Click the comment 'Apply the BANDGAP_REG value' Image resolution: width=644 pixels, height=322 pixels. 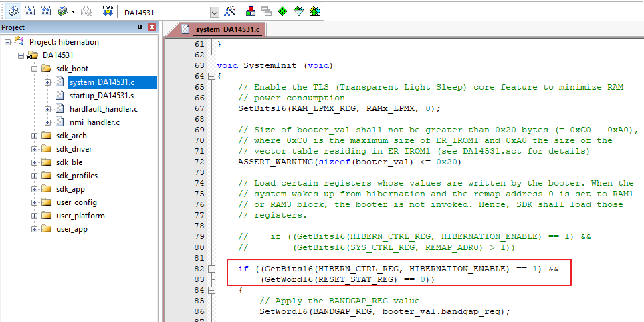[x=340, y=301]
